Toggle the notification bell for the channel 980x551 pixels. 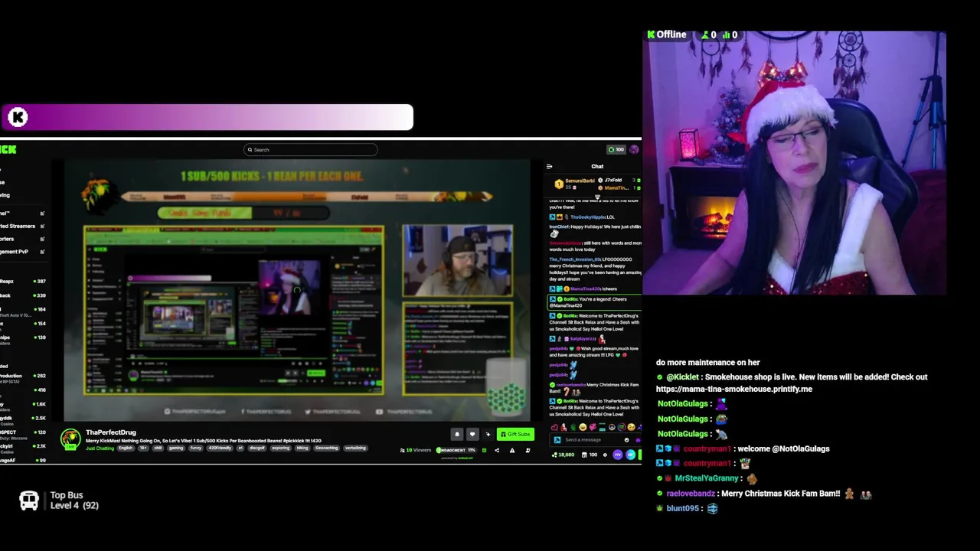coord(457,434)
